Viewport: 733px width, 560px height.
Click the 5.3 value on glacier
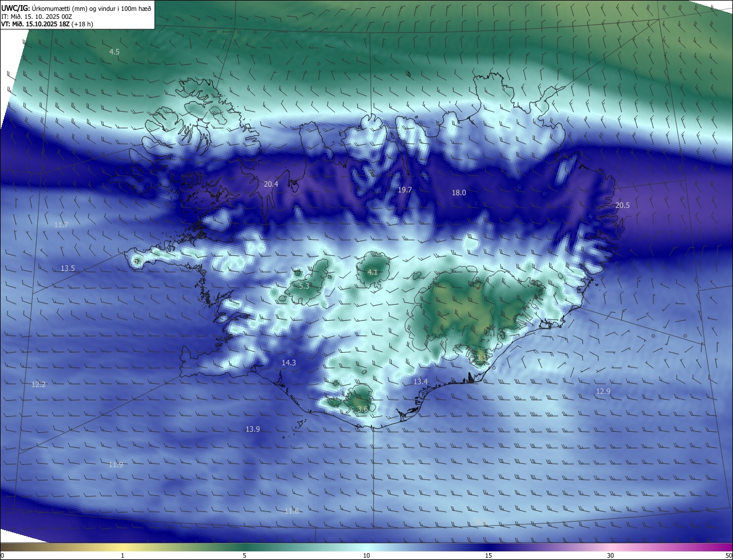pyautogui.click(x=304, y=285)
